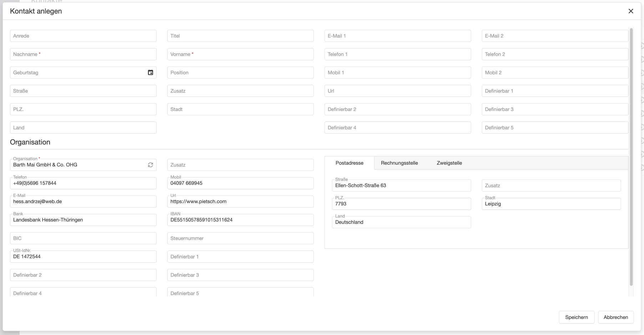
Task: Close the Kontakt anlegen dialog
Action: pos(630,11)
